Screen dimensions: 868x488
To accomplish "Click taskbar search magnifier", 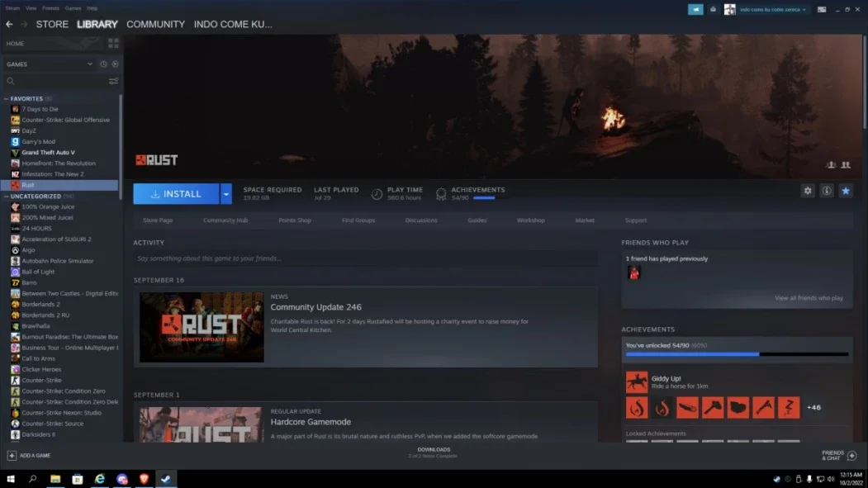I will [x=33, y=479].
